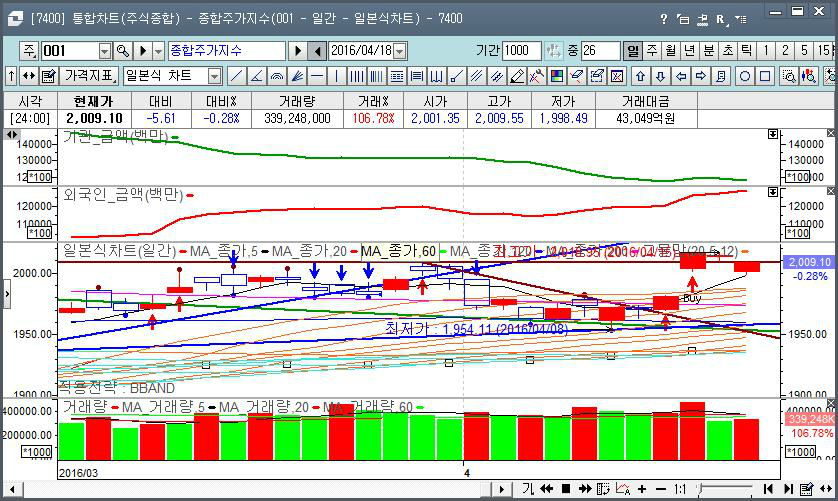Viewport: 838px width, 501px height.
Task: Click the stock search magnifier icon
Action: (x=123, y=51)
